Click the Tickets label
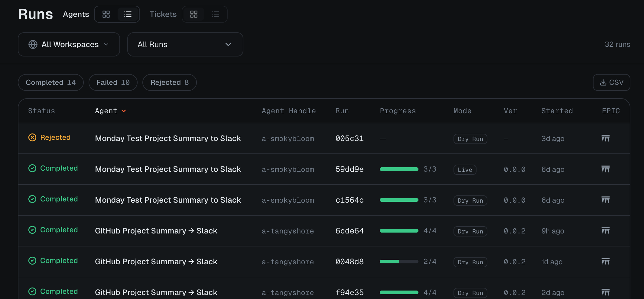644x299 pixels. pos(163,14)
